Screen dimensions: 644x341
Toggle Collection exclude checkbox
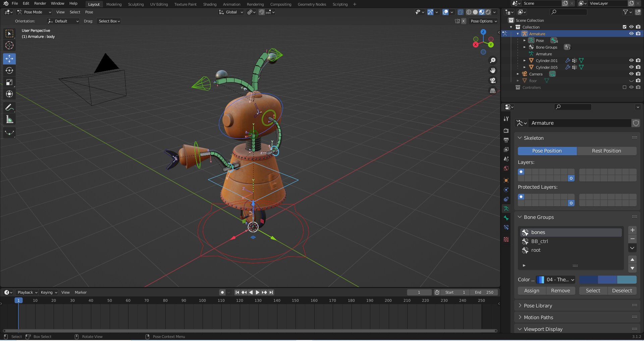pos(625,27)
